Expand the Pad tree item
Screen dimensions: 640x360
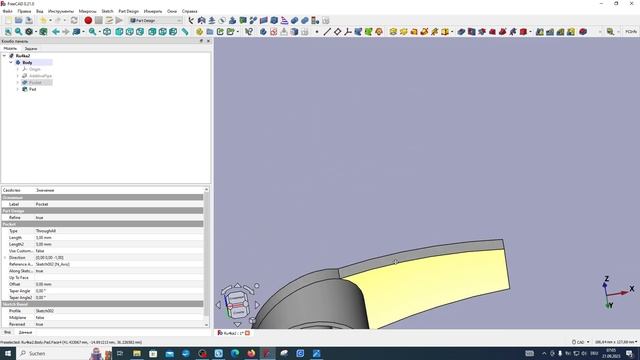pos(18,89)
